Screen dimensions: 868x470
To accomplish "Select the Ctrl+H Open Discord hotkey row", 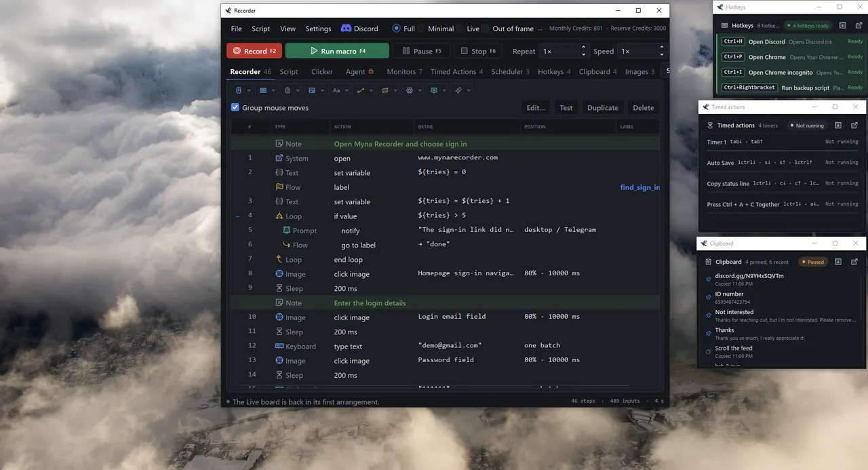I will tap(791, 41).
